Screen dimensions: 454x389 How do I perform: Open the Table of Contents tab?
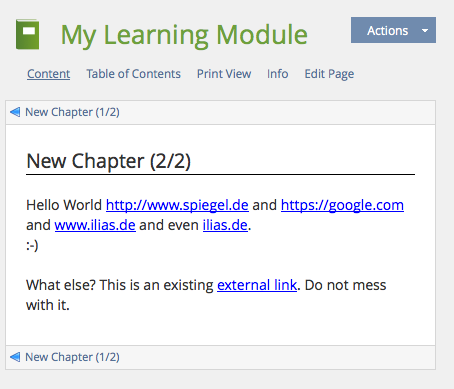pos(133,74)
